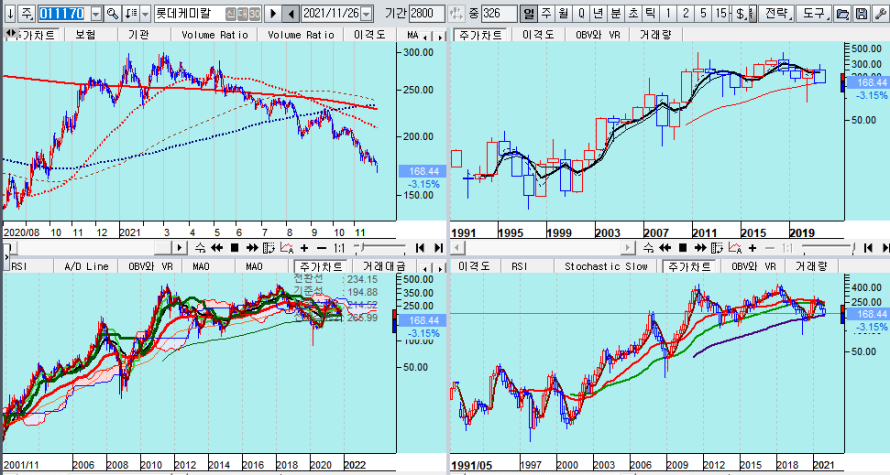
Task: Open the date 2021/11/26 dropdown
Action: [x=365, y=13]
